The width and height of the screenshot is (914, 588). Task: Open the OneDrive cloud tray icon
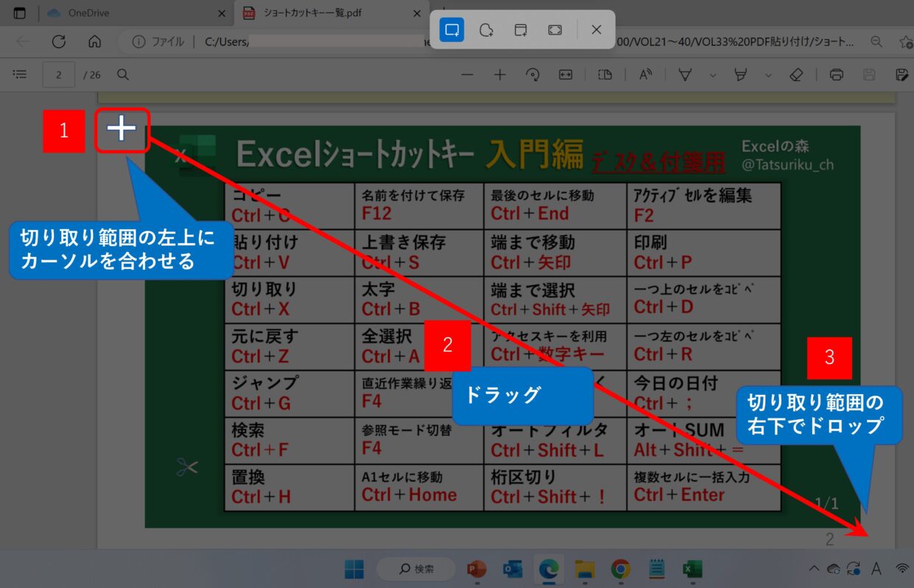click(x=834, y=569)
